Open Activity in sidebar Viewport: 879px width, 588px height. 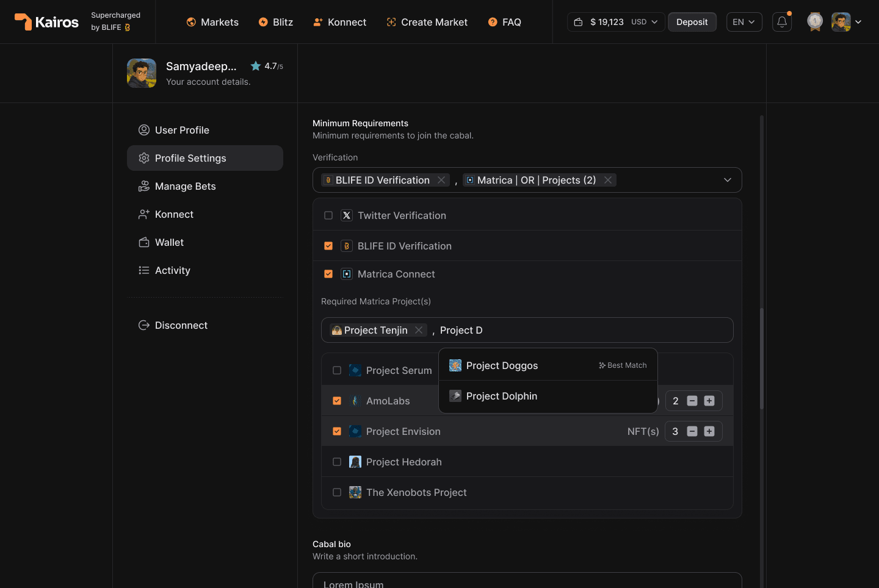point(205,270)
